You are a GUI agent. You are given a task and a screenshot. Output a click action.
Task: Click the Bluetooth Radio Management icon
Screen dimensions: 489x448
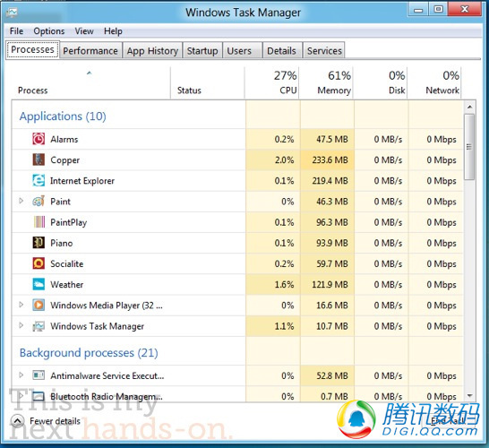click(39, 396)
